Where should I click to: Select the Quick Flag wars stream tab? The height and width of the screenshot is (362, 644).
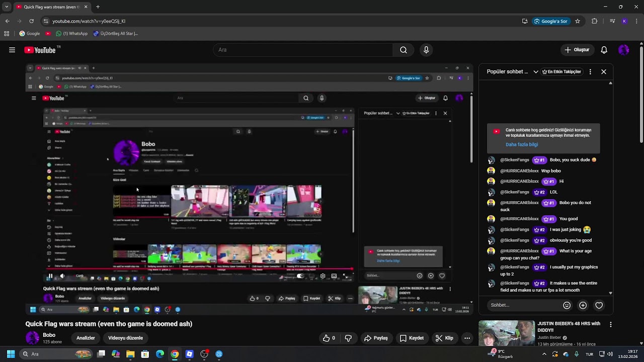click(x=52, y=7)
